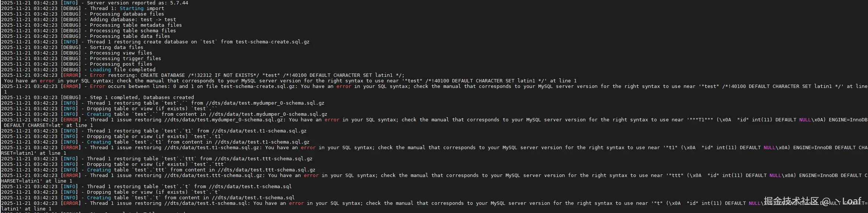This screenshot has height=213, width=868.
Task: Click the 'Dropping table or view' `test`.`t1` line
Action: coord(155,137)
